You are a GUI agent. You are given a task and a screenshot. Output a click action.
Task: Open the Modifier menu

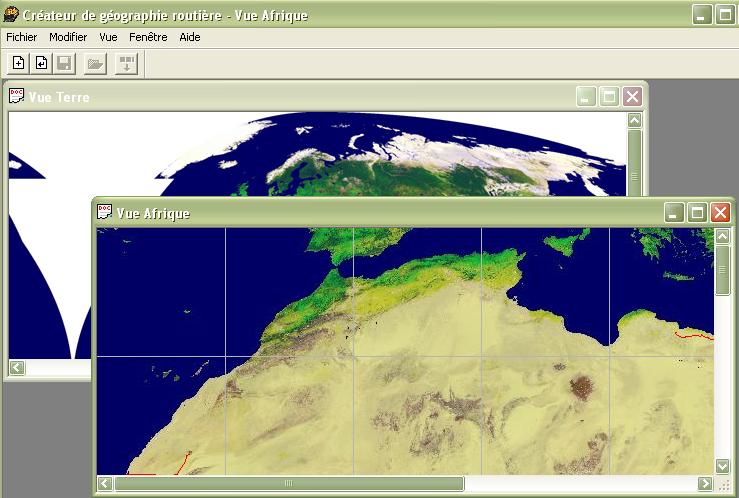coord(68,37)
